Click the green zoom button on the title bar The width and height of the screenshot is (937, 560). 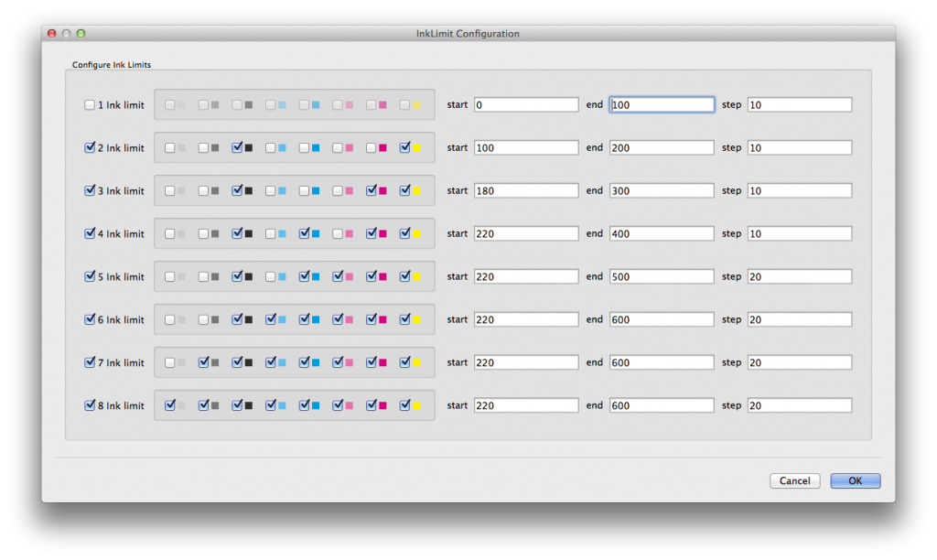click(x=81, y=33)
